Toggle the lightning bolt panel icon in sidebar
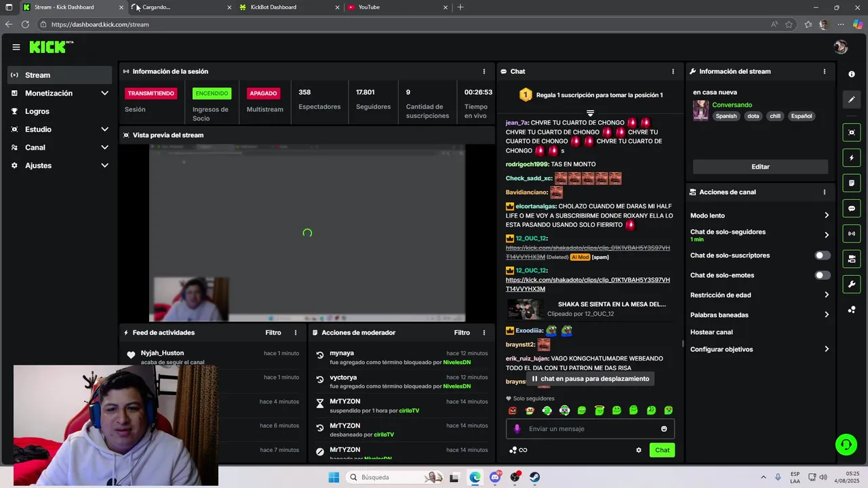The image size is (868, 488). (x=852, y=158)
